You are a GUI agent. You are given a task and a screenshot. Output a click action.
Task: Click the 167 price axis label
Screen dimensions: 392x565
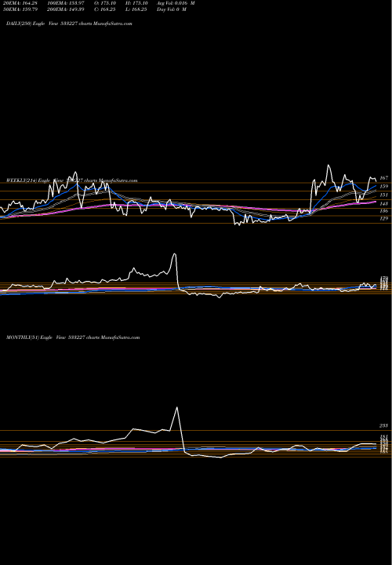pos(383,178)
